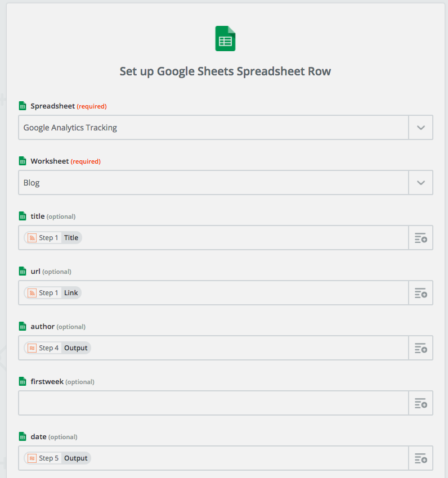Click the Step 4 Output pill in author
448x478 pixels.
pos(58,348)
